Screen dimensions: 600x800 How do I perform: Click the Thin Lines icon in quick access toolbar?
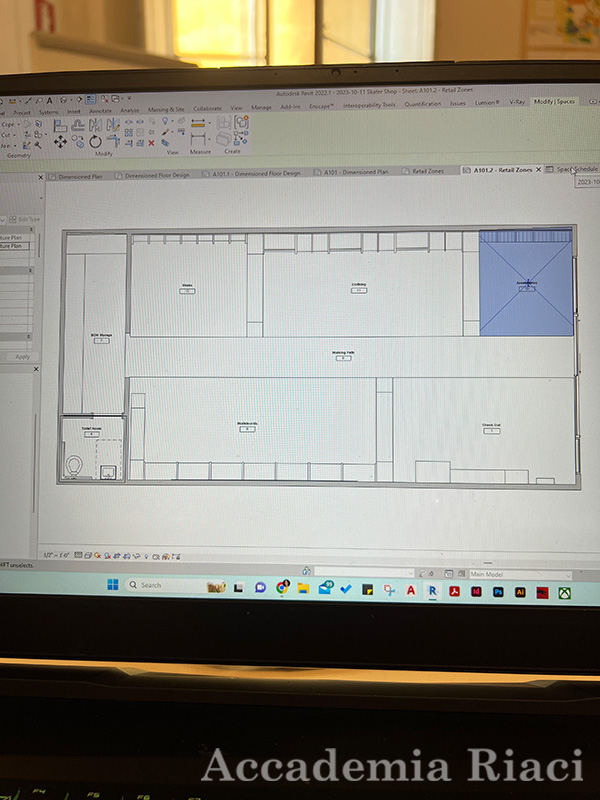[x=90, y=99]
